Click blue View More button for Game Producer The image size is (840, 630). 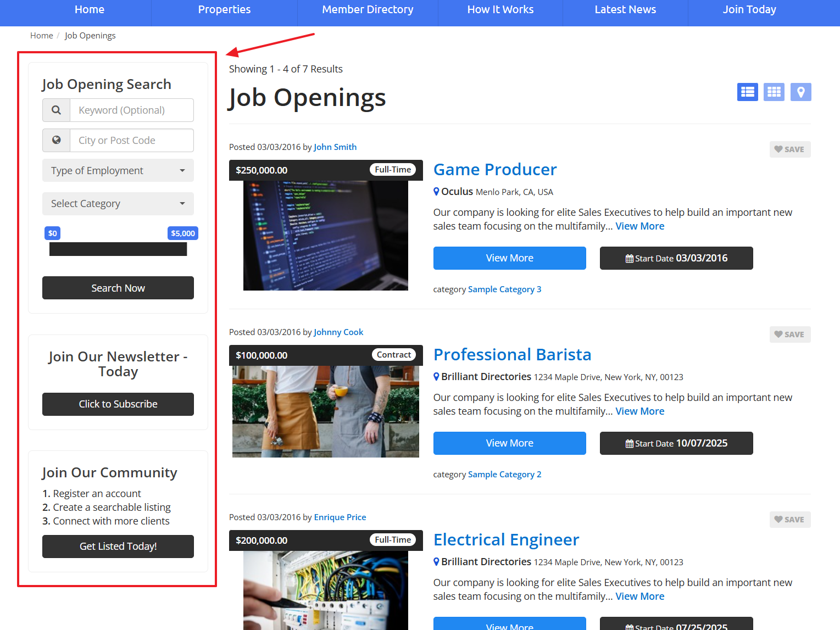tap(510, 258)
